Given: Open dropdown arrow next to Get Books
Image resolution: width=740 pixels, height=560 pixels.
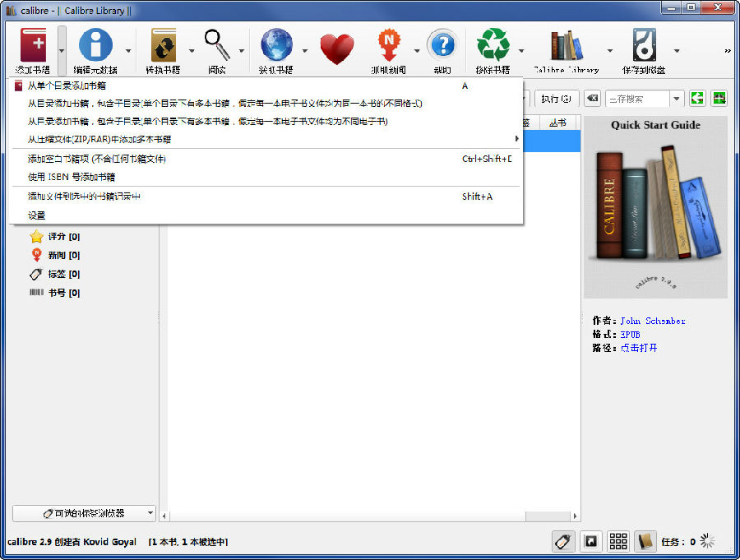Looking at the screenshot, I should [305, 50].
